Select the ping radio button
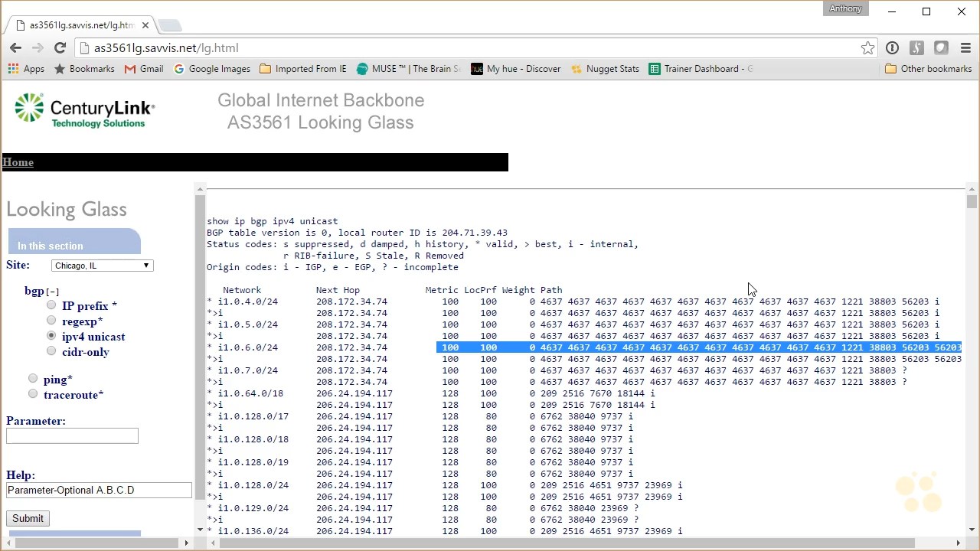 [33, 378]
